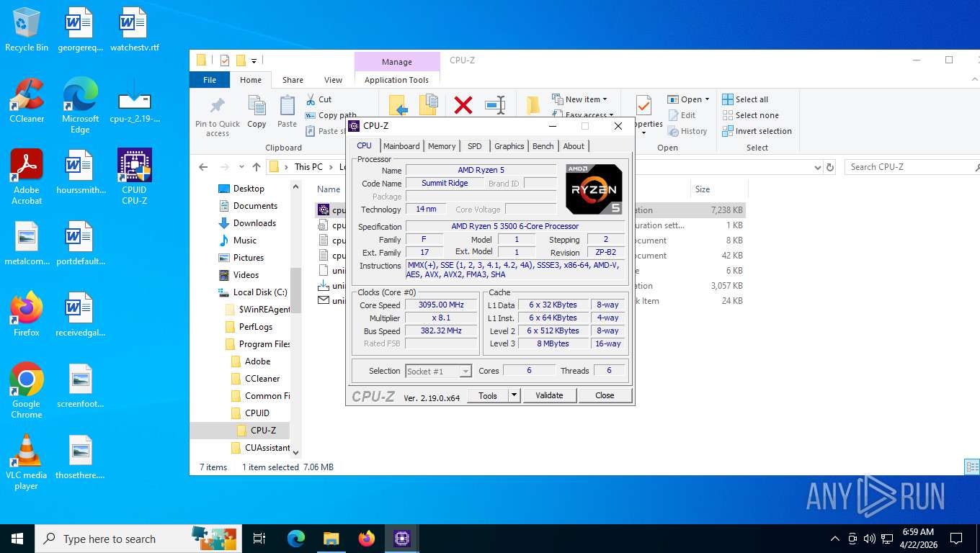Click the Rename icon in ribbon

click(x=495, y=105)
